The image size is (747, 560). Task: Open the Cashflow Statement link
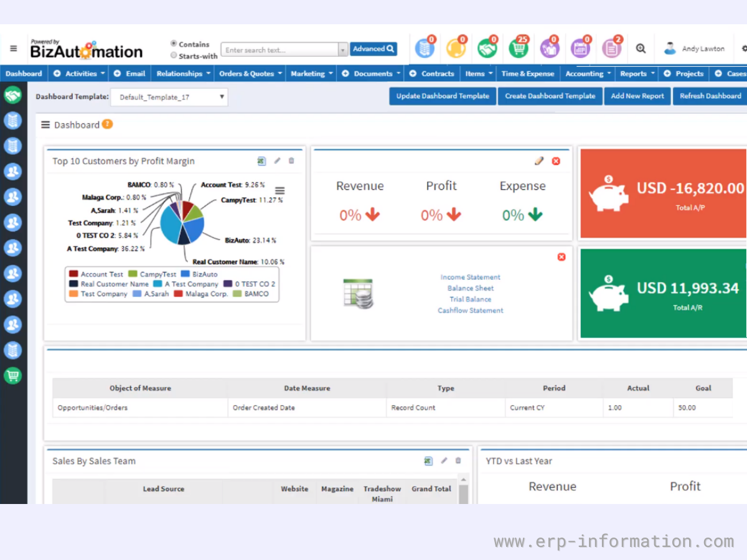point(471,310)
